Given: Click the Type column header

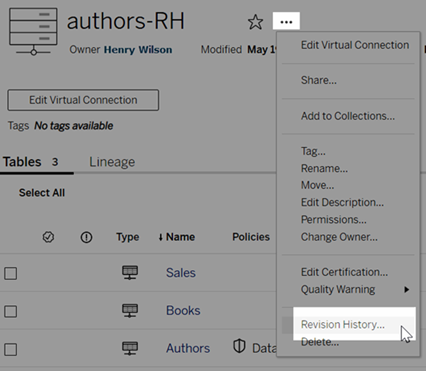Looking at the screenshot, I should [128, 237].
